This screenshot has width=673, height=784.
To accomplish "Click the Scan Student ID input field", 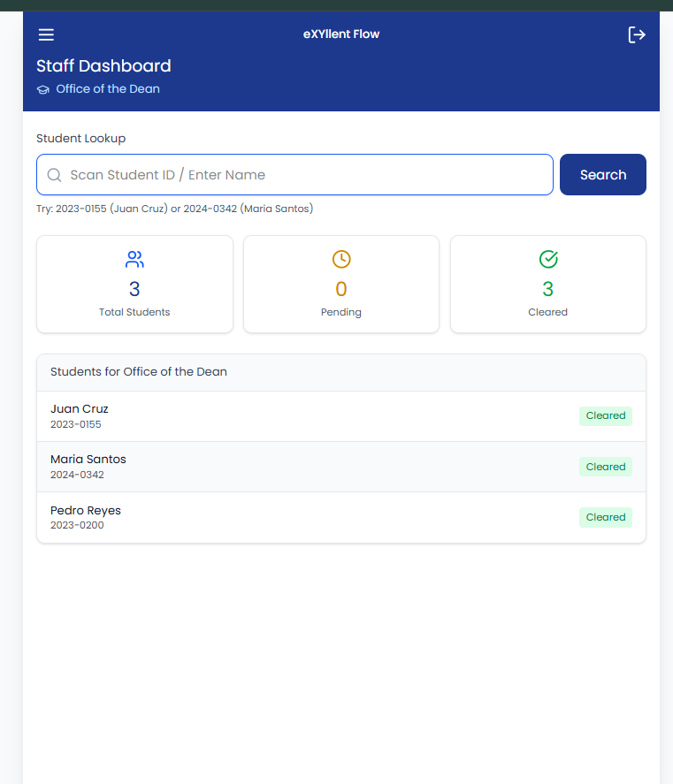I will pos(294,174).
